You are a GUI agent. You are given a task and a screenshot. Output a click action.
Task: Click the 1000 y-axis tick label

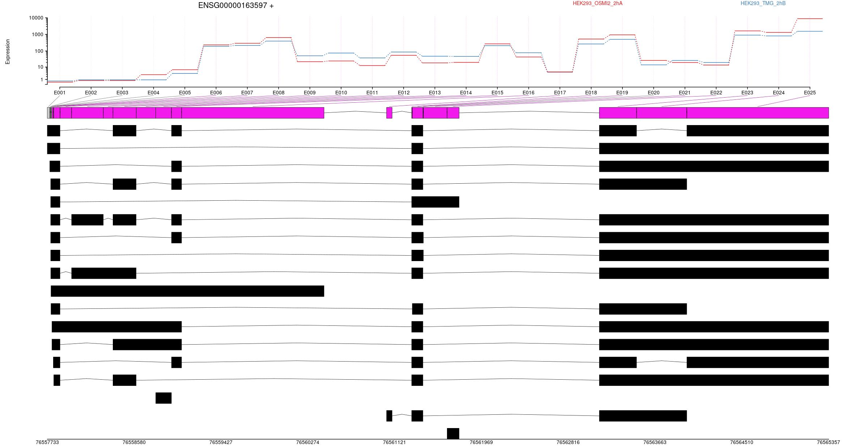click(x=38, y=35)
